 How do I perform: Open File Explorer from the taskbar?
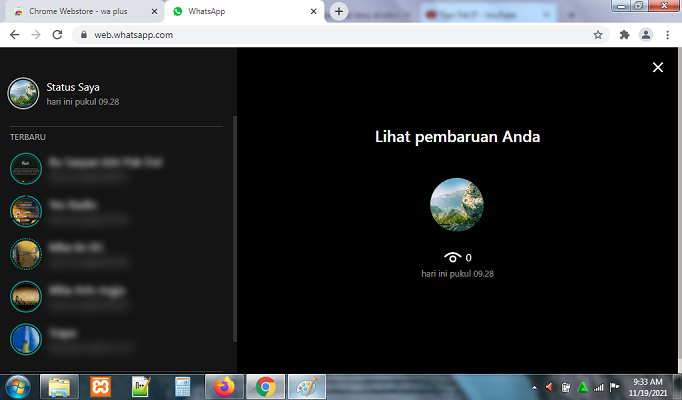pos(60,387)
